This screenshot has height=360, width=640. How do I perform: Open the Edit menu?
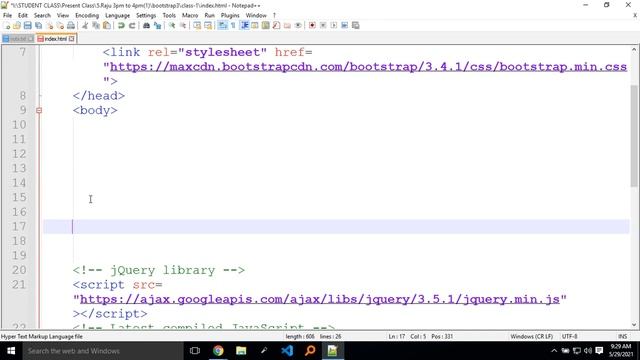pyautogui.click(x=23, y=16)
